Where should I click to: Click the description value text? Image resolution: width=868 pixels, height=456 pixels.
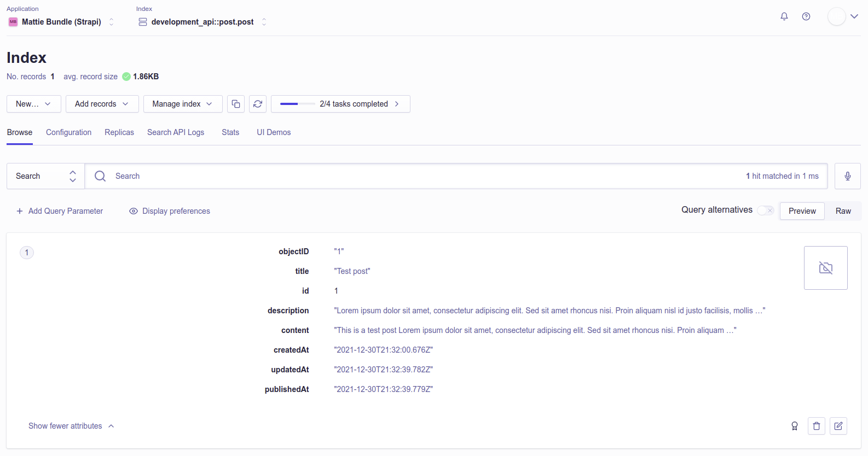pyautogui.click(x=549, y=311)
